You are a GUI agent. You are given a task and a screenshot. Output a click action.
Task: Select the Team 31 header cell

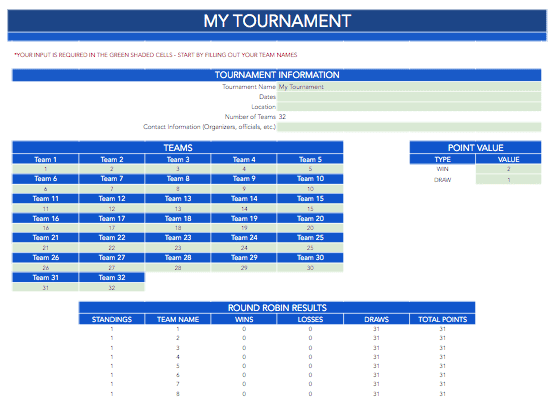(45, 277)
